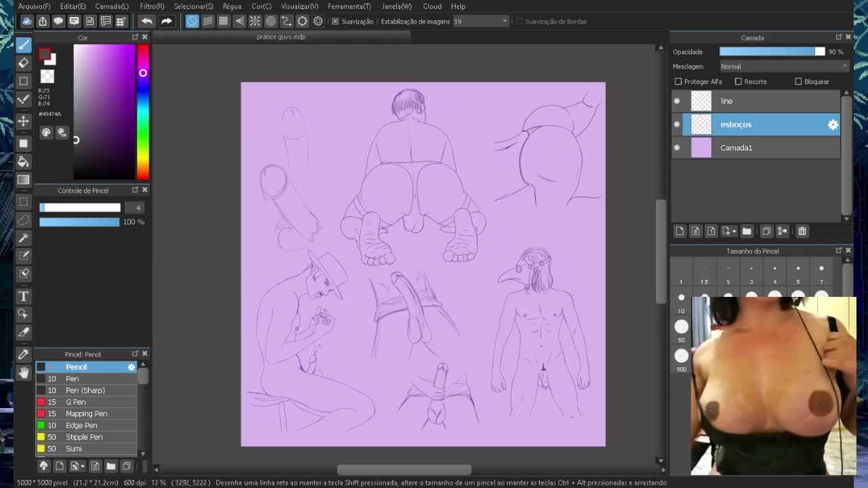Screen dimensions: 868x488
Task: Select the Hand (pan) tool
Action: (23, 372)
